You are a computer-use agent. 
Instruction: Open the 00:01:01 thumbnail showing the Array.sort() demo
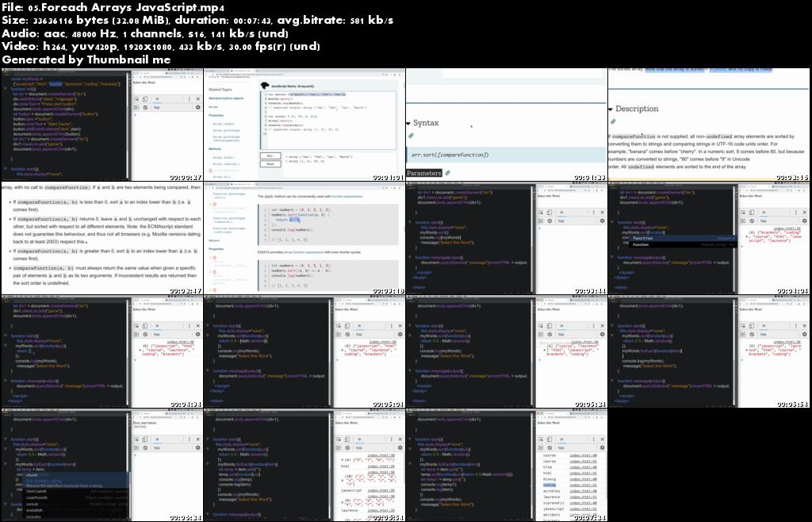click(x=304, y=125)
